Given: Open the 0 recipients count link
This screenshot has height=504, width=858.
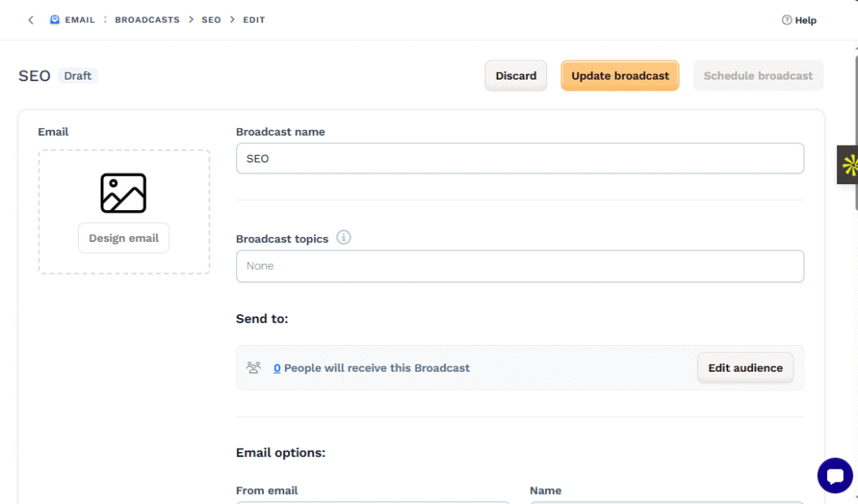Looking at the screenshot, I should pos(277,368).
